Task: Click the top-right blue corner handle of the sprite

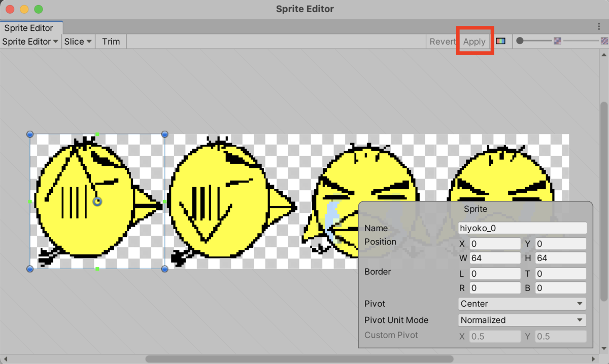Action: point(164,134)
